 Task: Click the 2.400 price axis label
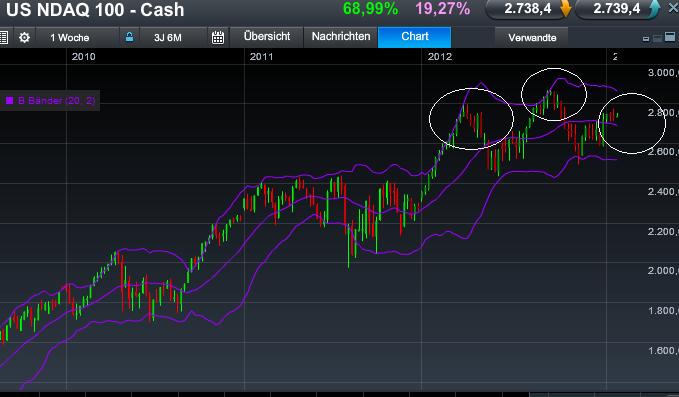663,191
